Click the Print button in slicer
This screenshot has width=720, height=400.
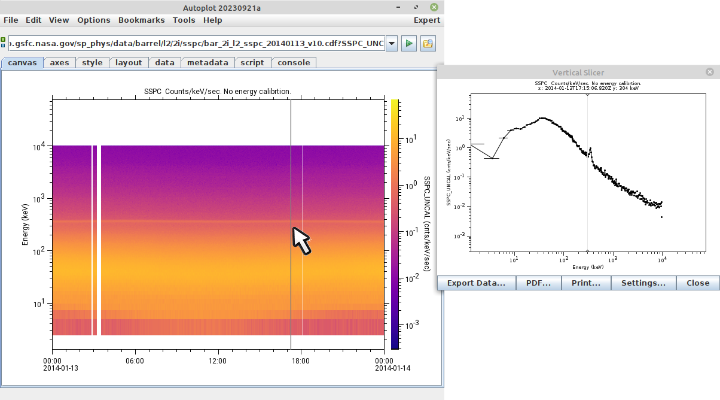(585, 283)
